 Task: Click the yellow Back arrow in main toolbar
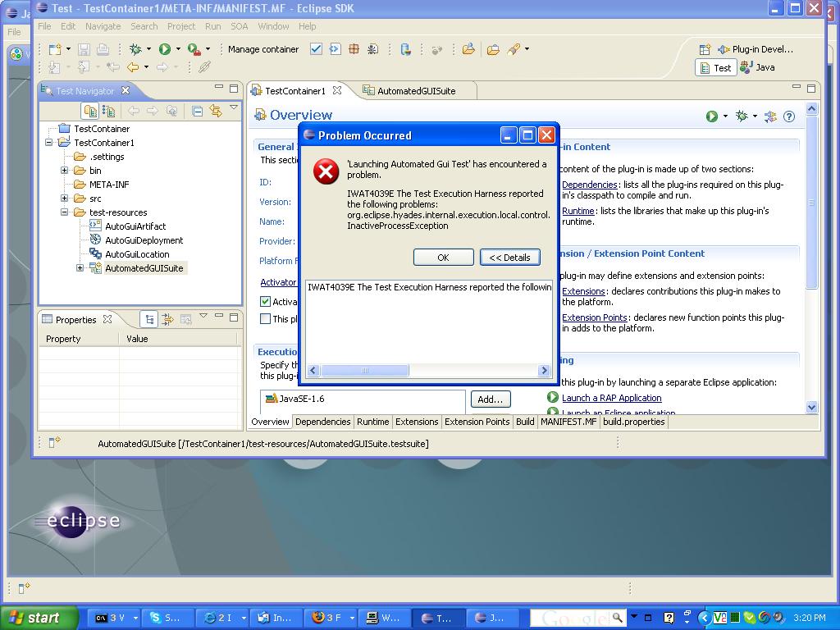pyautogui.click(x=133, y=67)
